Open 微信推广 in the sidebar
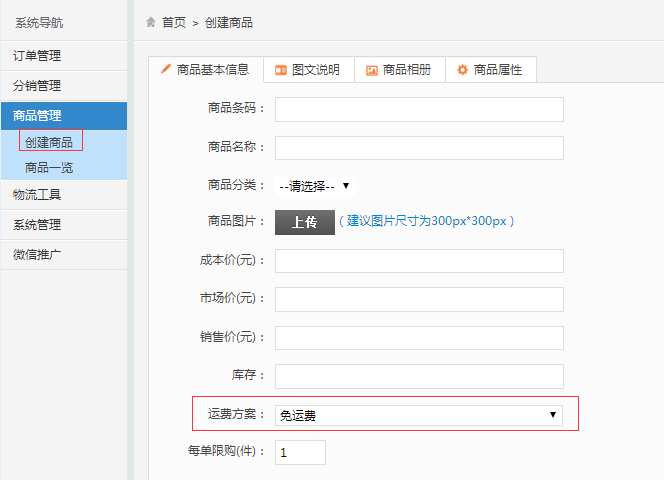Viewport: 664px width, 480px height. pyautogui.click(x=37, y=254)
